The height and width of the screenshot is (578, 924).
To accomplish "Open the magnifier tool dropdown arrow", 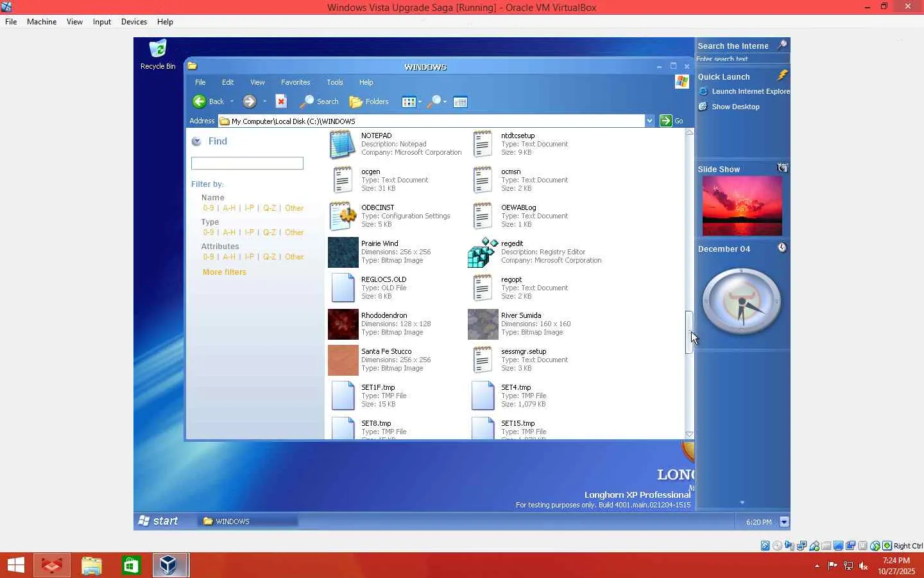I will point(445,101).
